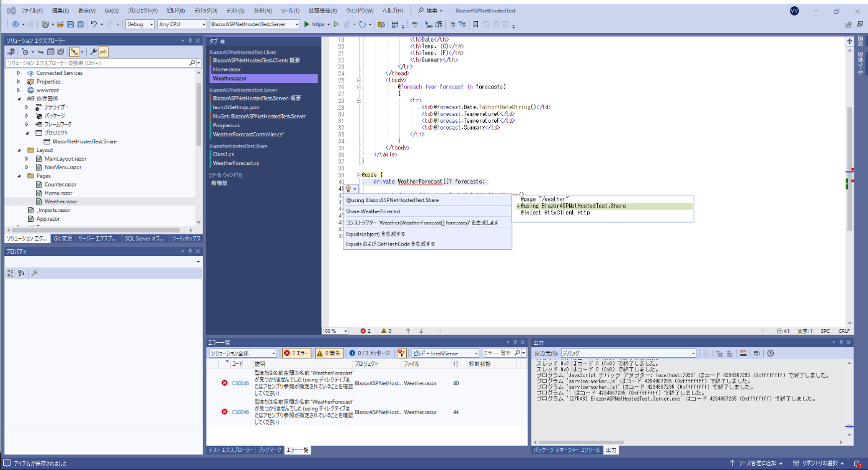
Task: Click Switch Views icon in Solution Explorer
Action: tap(10, 52)
